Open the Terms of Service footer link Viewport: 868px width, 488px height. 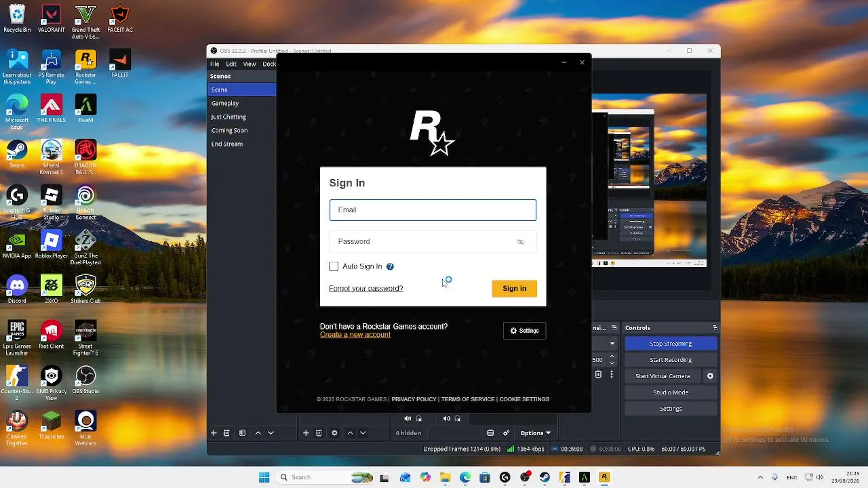pyautogui.click(x=468, y=399)
